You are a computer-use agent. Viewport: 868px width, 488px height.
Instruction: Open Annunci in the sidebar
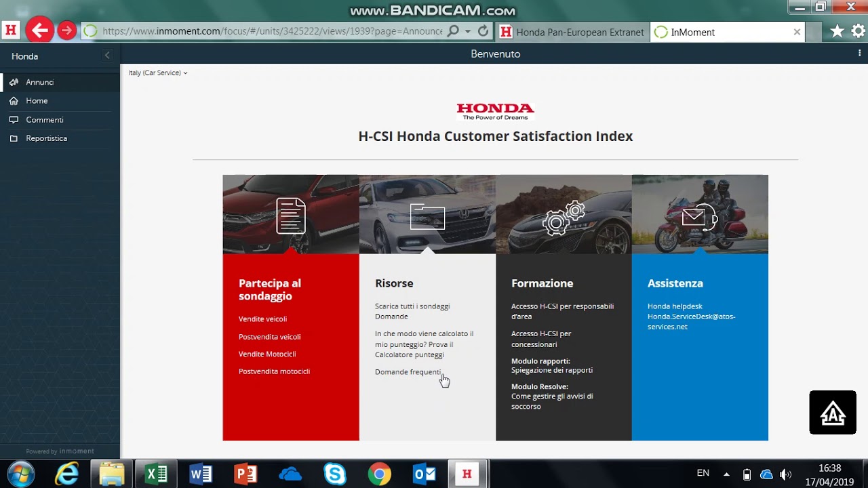coord(60,82)
